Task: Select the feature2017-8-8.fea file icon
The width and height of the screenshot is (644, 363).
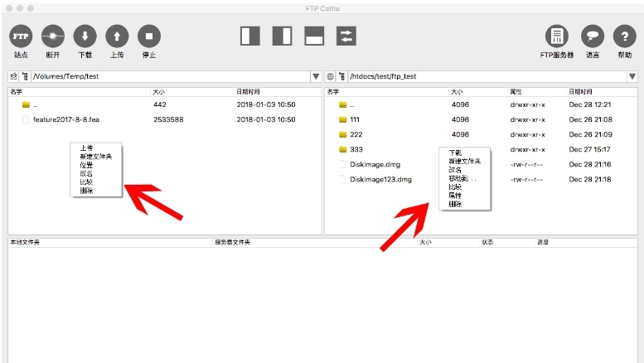Action: [26, 119]
